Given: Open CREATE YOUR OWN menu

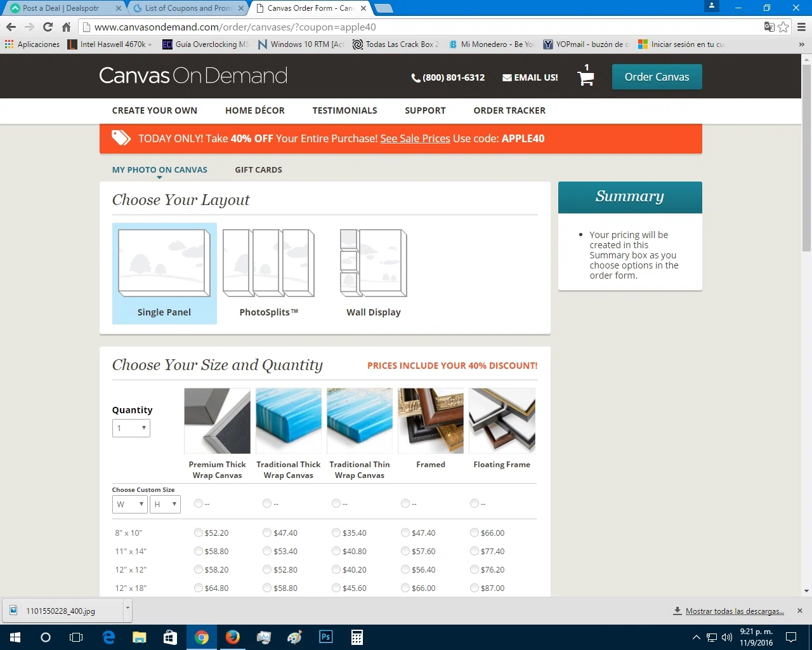Looking at the screenshot, I should [155, 110].
